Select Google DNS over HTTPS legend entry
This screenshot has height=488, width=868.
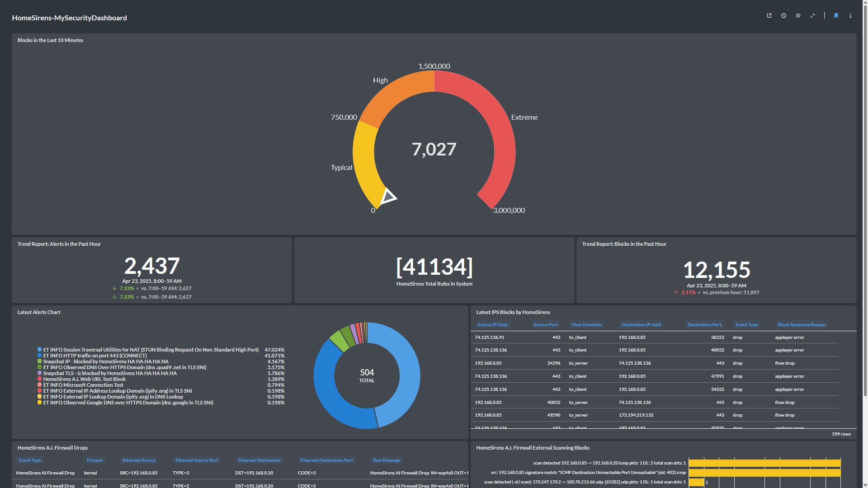coord(128,403)
